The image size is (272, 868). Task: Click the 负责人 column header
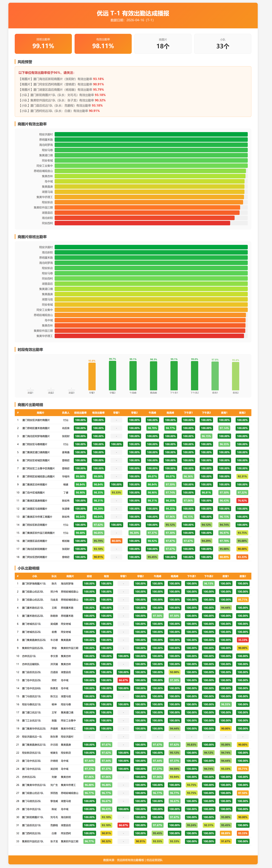(66, 413)
